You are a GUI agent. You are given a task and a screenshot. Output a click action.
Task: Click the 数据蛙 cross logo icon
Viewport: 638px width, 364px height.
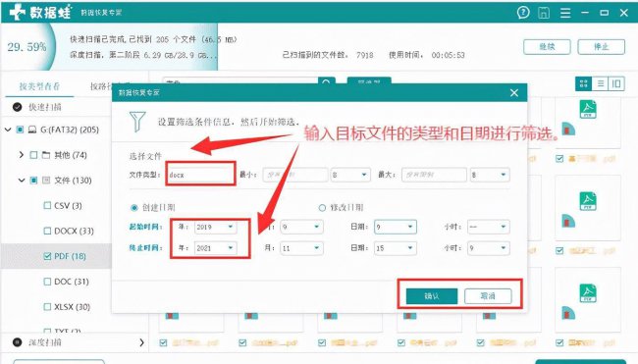(x=18, y=12)
